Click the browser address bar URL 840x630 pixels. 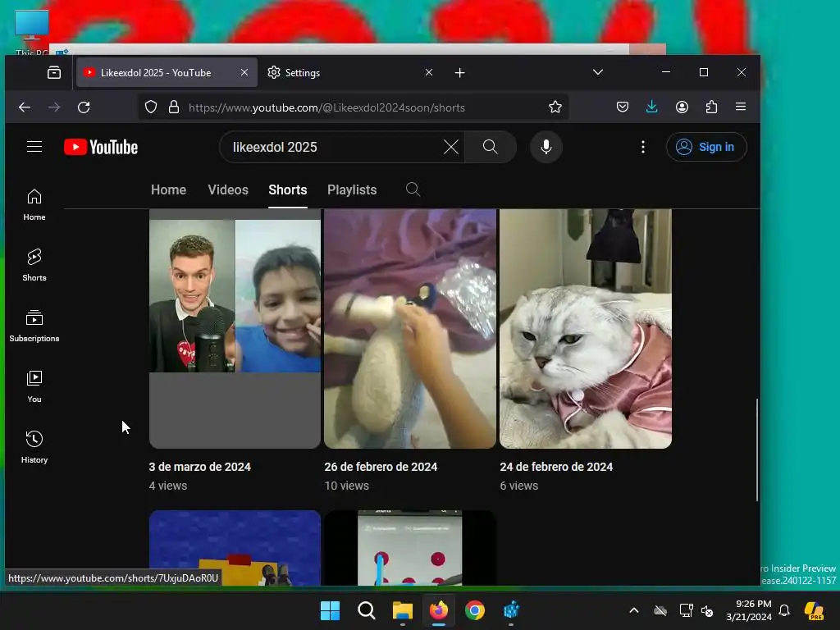(x=326, y=107)
